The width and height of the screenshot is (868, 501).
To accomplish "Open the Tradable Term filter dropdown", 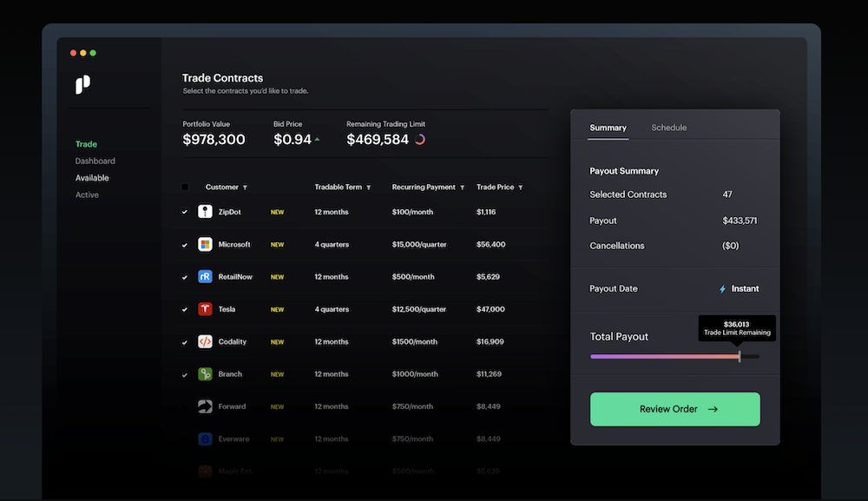I will pyautogui.click(x=369, y=188).
